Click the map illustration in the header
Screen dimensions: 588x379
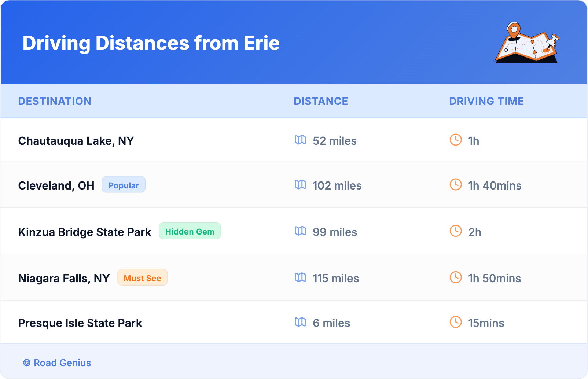pyautogui.click(x=527, y=43)
